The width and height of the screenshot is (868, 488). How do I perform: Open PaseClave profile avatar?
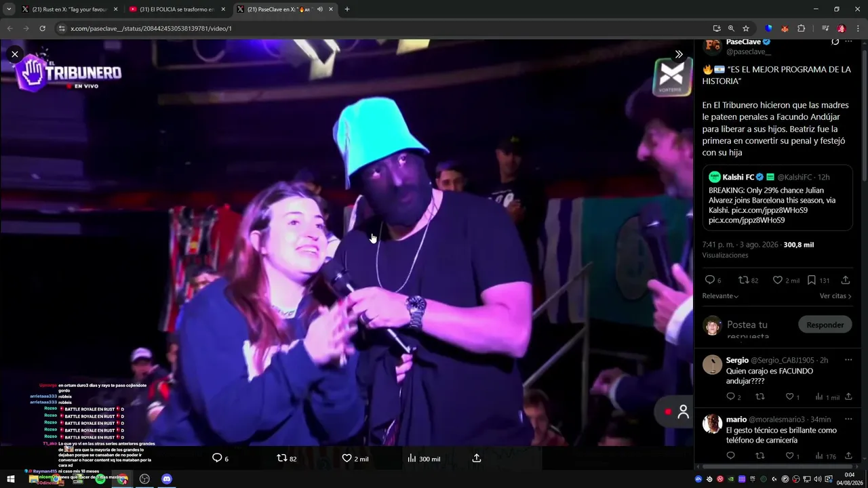click(x=712, y=46)
